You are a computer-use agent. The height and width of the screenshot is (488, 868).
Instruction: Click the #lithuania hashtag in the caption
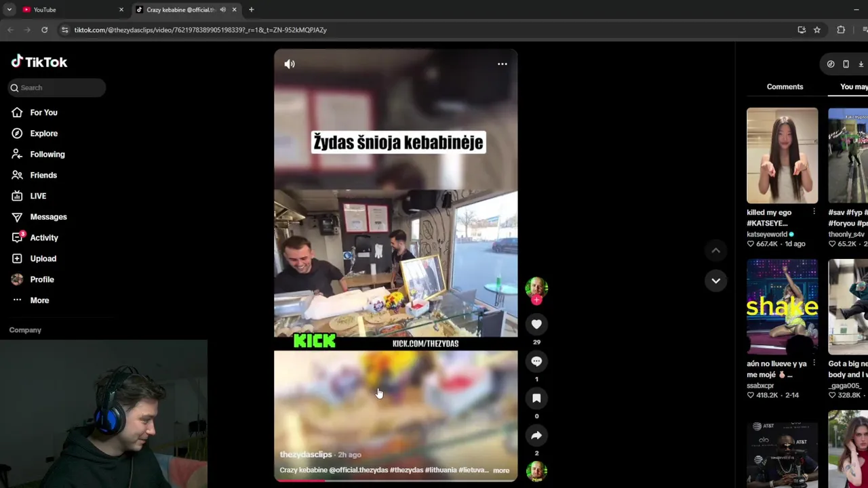442,470
